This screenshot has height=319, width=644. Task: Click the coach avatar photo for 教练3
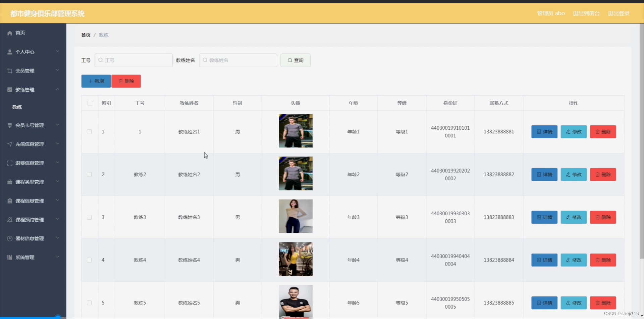tap(295, 217)
